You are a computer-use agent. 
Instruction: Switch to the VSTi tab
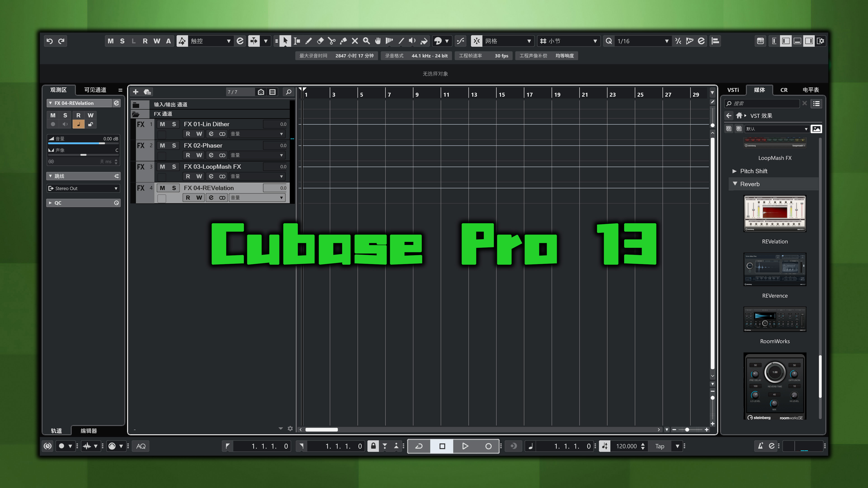[733, 90]
